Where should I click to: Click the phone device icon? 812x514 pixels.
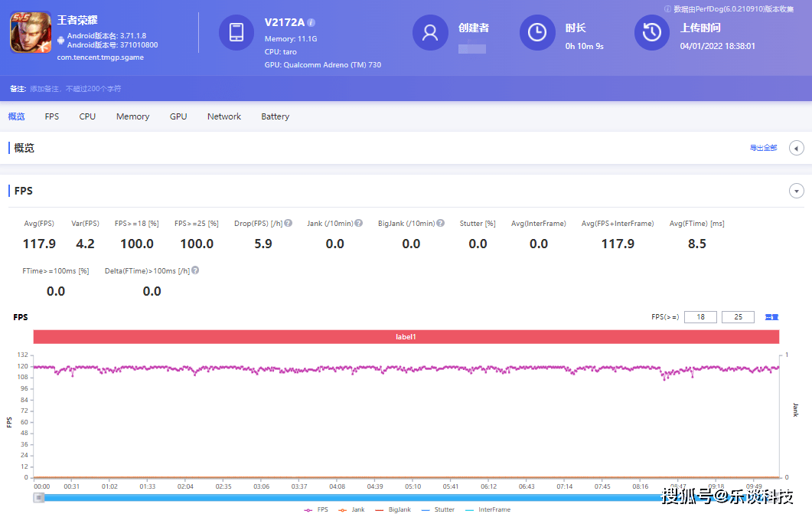[236, 32]
